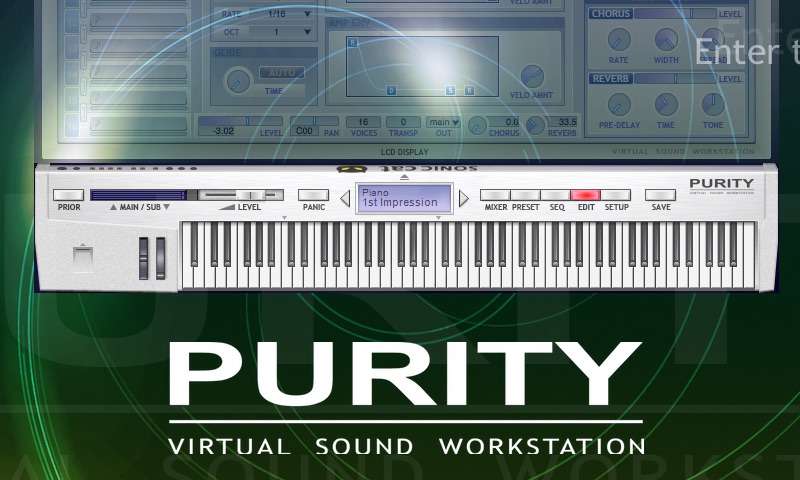Image resolution: width=800 pixels, height=480 pixels.
Task: Click the SonicCat logo on the keyboard
Action: [x=407, y=168]
